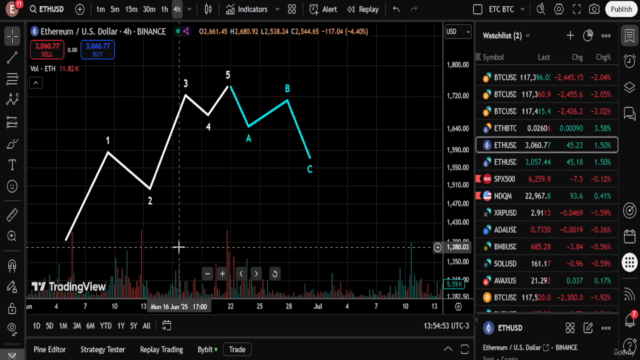Image resolution: width=640 pixels, height=360 pixels.
Task: Start bar Replay mode
Action: 363,9
